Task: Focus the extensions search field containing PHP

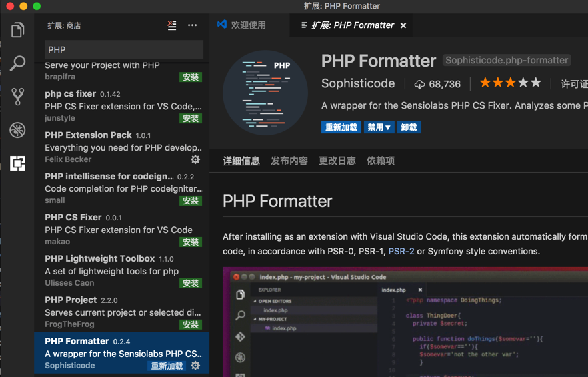Action: (124, 49)
